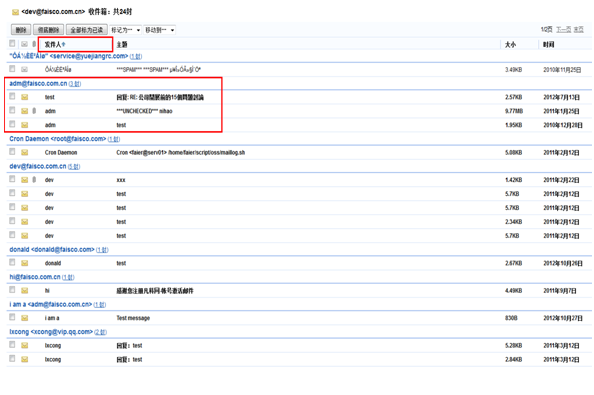Image resolution: width=594 pixels, height=395 pixels.
Task: Click the envelope icon in the dev xxx row
Action: [25, 180]
